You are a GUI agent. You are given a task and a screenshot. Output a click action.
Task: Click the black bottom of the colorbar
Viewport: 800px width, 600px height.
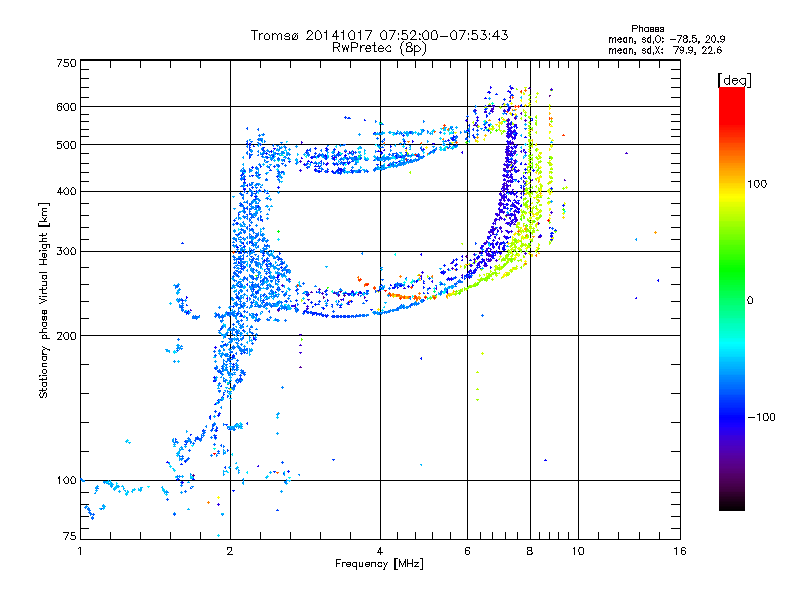click(732, 503)
